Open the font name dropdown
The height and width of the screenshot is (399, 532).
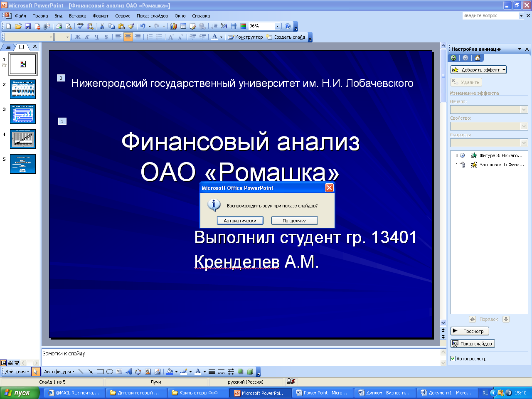click(51, 37)
